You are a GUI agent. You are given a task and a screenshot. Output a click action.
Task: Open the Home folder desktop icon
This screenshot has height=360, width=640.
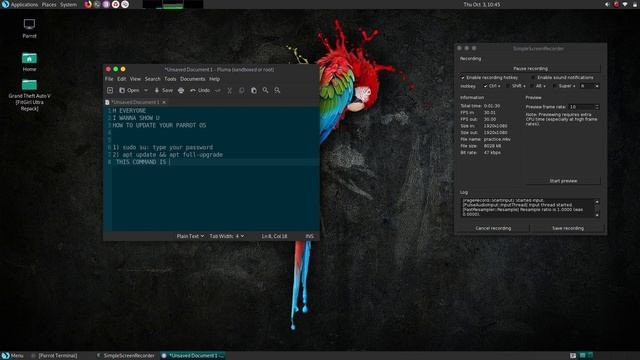[x=29, y=62]
